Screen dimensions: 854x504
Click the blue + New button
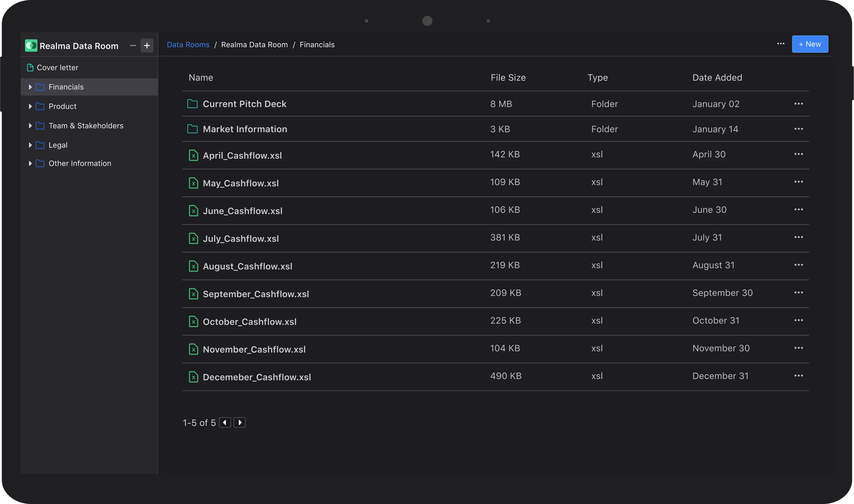[x=810, y=44]
